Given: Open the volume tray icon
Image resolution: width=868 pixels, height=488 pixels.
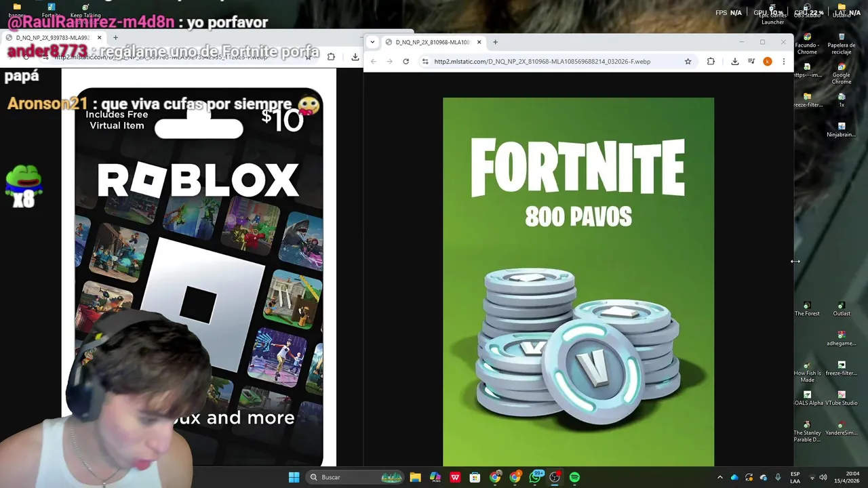Looking at the screenshot, I should (x=823, y=477).
